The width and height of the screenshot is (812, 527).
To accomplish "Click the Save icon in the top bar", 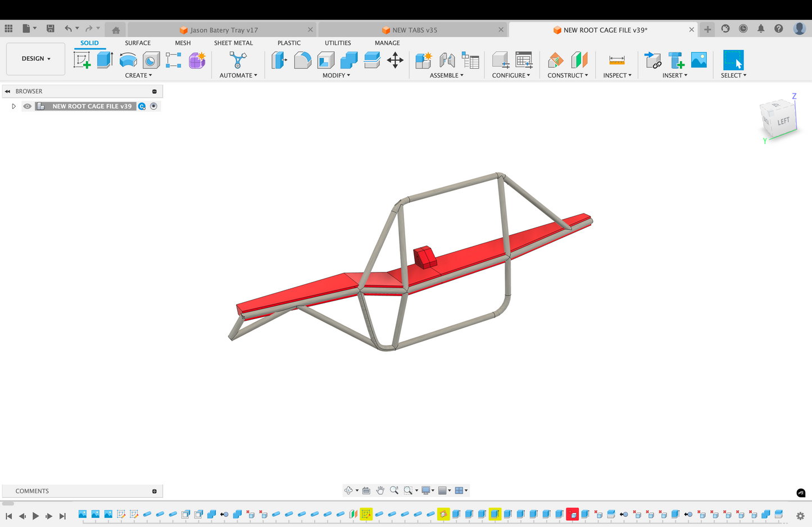I will (x=50, y=29).
